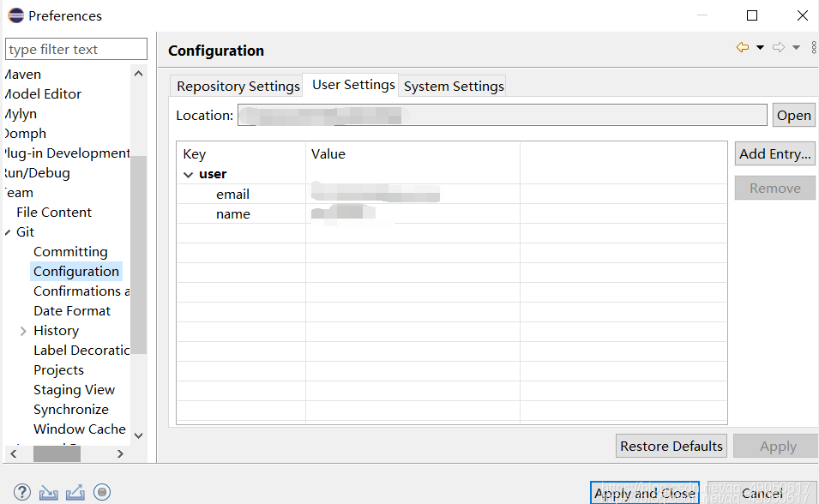Select the name row in the table

point(452,213)
